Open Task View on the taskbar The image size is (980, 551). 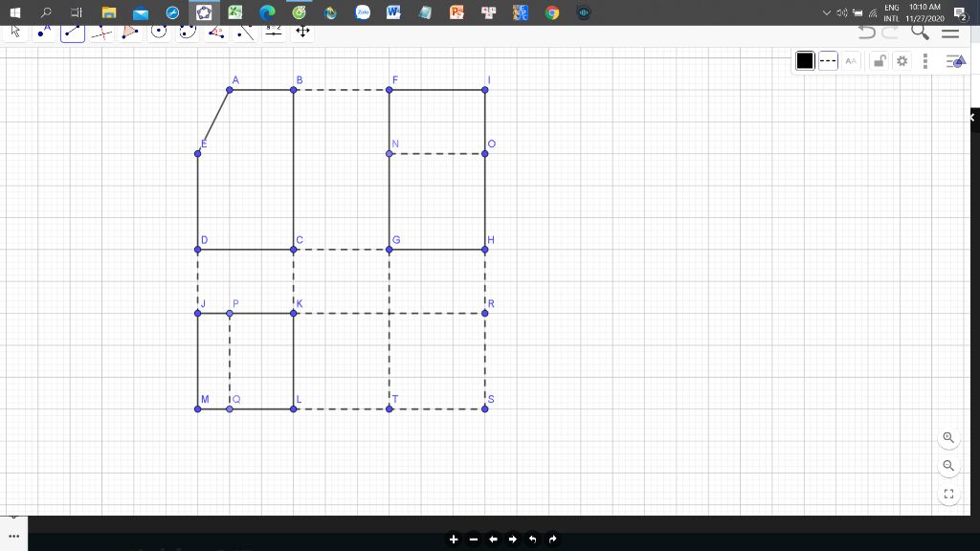point(77,12)
